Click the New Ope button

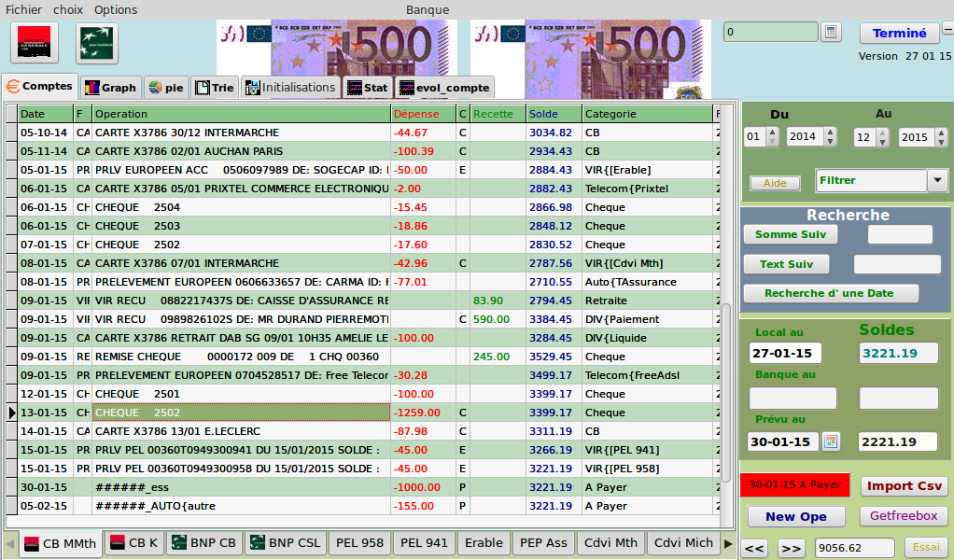(x=793, y=516)
